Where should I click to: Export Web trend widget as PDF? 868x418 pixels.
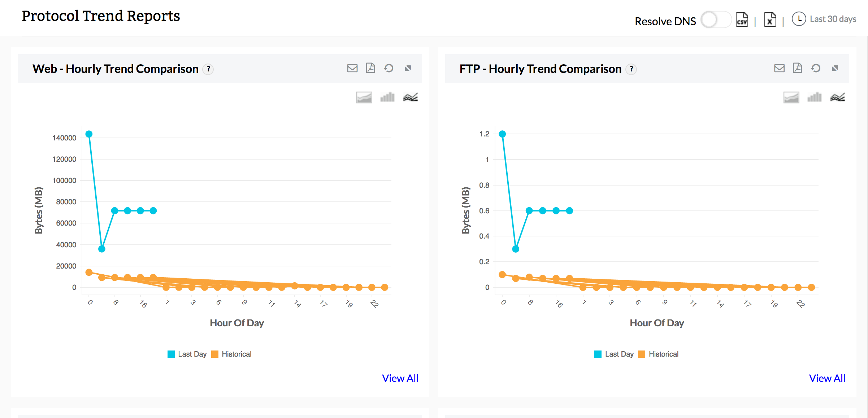click(370, 68)
